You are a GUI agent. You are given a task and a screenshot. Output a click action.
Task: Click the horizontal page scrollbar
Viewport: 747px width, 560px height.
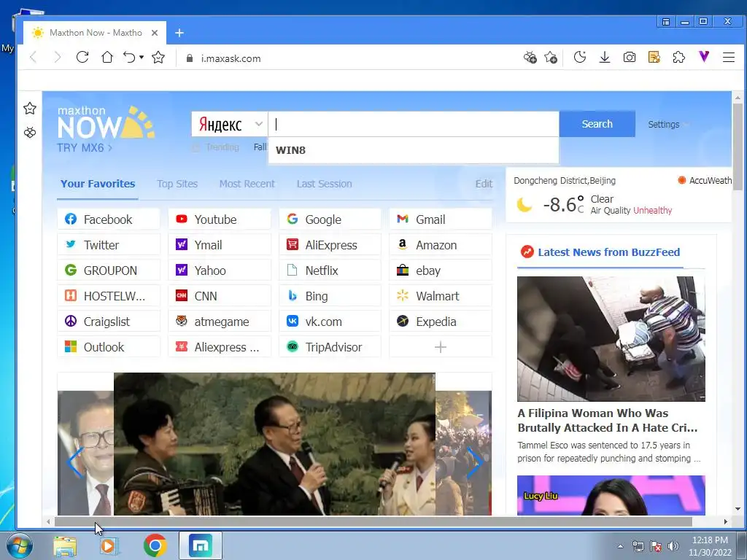[373, 521]
